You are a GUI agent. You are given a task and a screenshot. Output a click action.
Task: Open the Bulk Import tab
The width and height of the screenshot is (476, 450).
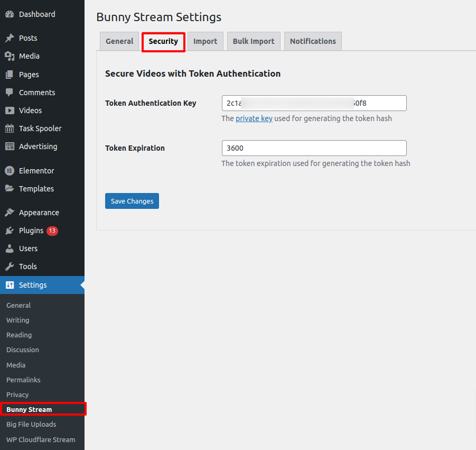[x=254, y=41]
